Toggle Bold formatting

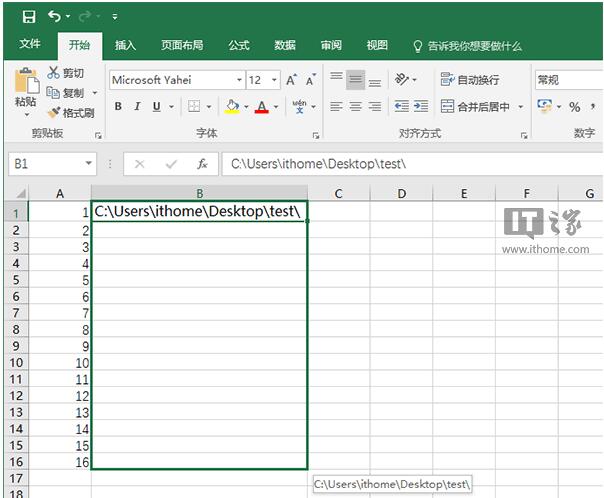tap(118, 107)
